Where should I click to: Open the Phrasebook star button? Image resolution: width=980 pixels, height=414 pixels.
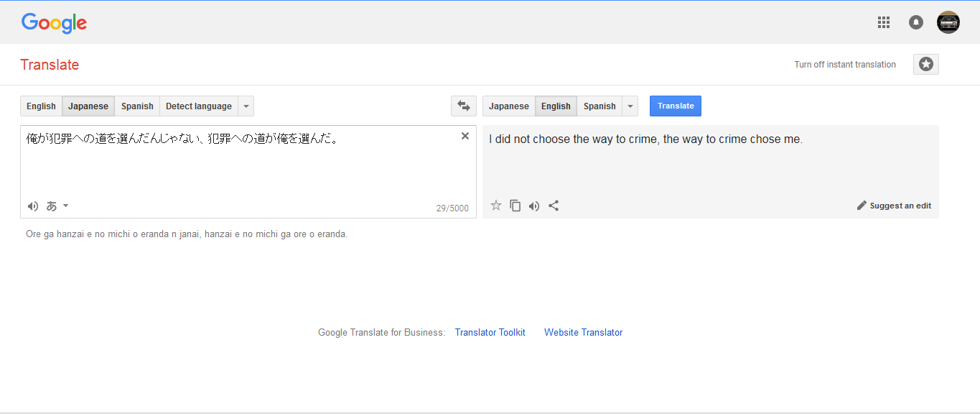coord(926,65)
